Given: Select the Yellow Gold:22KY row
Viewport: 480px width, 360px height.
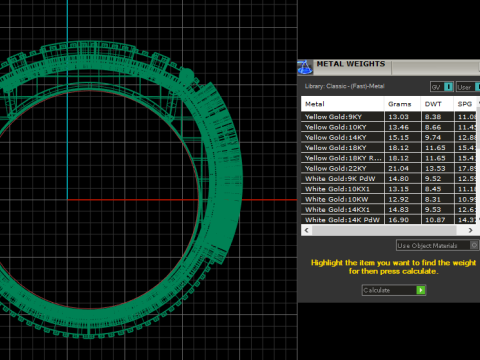Looking at the screenshot, I should point(389,168).
